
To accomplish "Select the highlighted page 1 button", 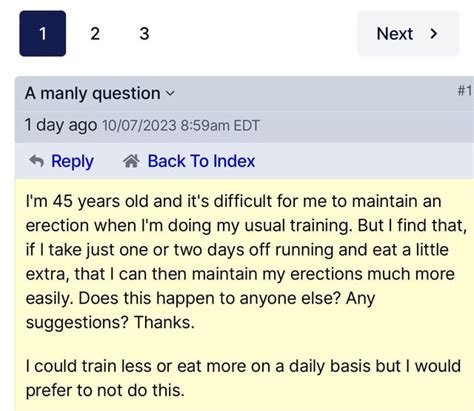I will point(43,34).
